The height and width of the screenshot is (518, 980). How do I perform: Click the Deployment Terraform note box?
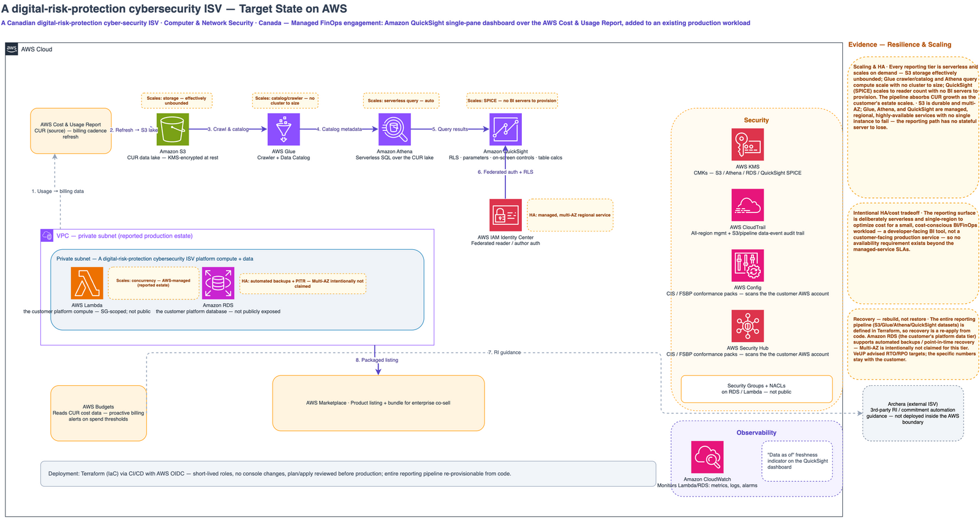tap(348, 474)
